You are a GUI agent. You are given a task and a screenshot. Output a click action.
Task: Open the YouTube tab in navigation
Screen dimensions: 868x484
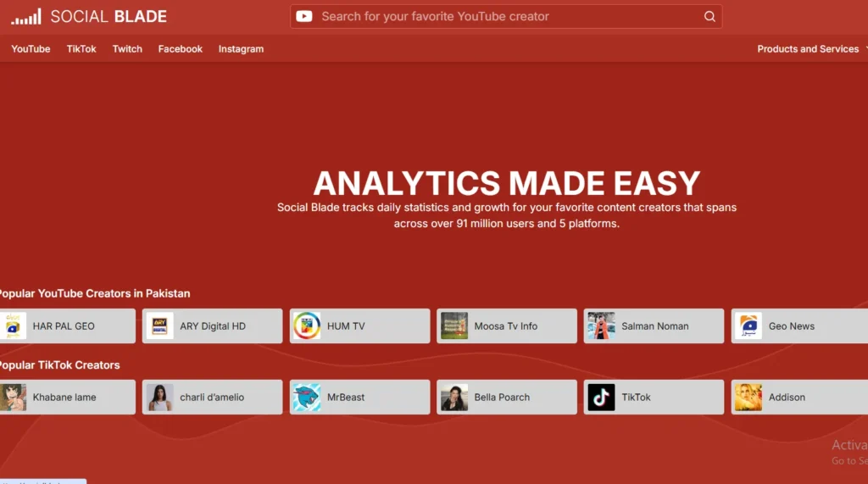pyautogui.click(x=31, y=48)
